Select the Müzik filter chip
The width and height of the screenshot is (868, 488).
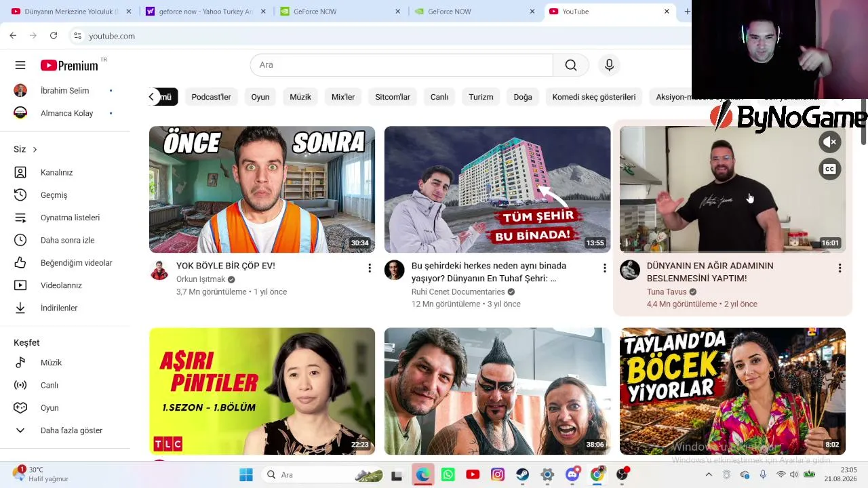300,97
